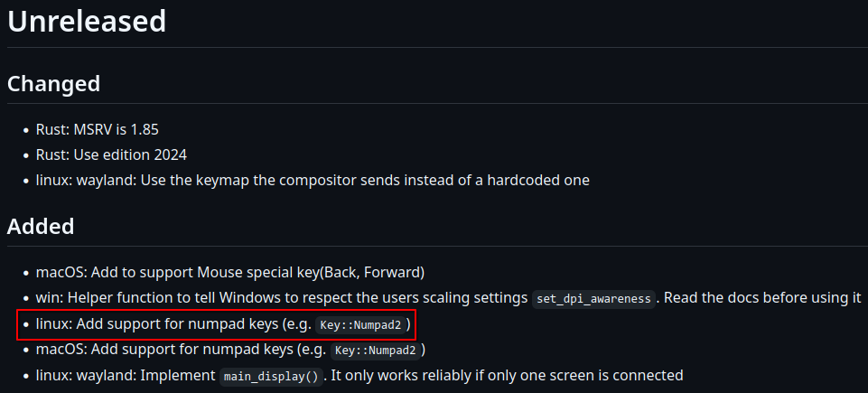Click the set_dpi_awareness inline code
This screenshot has height=393, width=868.
tap(593, 298)
